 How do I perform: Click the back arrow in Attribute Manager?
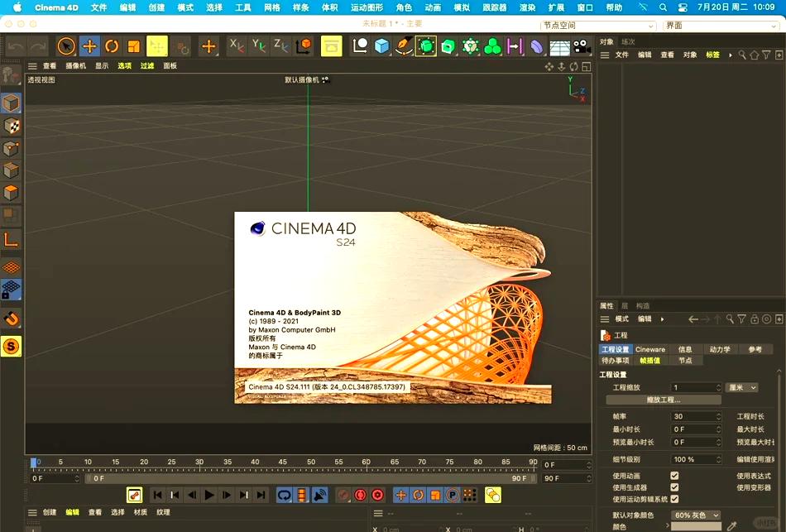tap(693, 319)
